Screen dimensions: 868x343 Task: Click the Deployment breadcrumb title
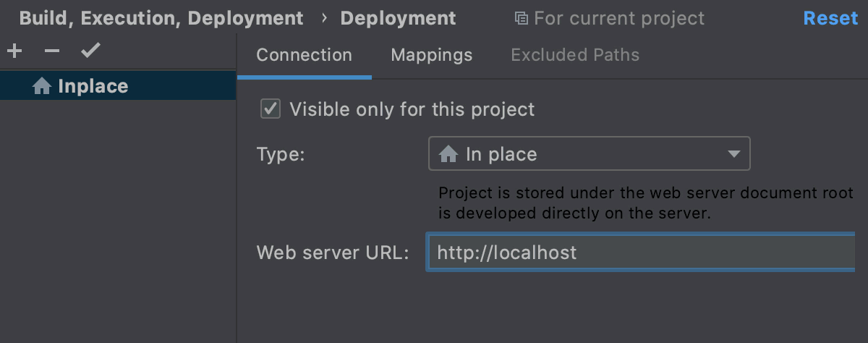398,18
